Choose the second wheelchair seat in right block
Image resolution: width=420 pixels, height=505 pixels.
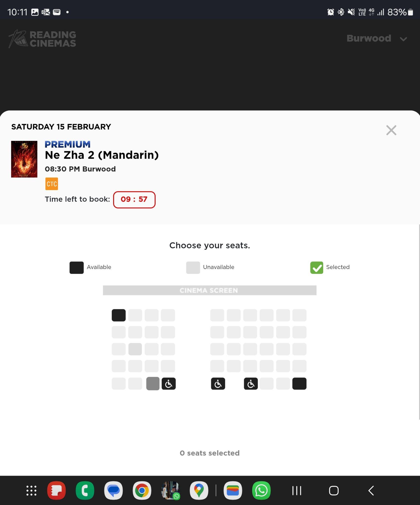(x=251, y=383)
